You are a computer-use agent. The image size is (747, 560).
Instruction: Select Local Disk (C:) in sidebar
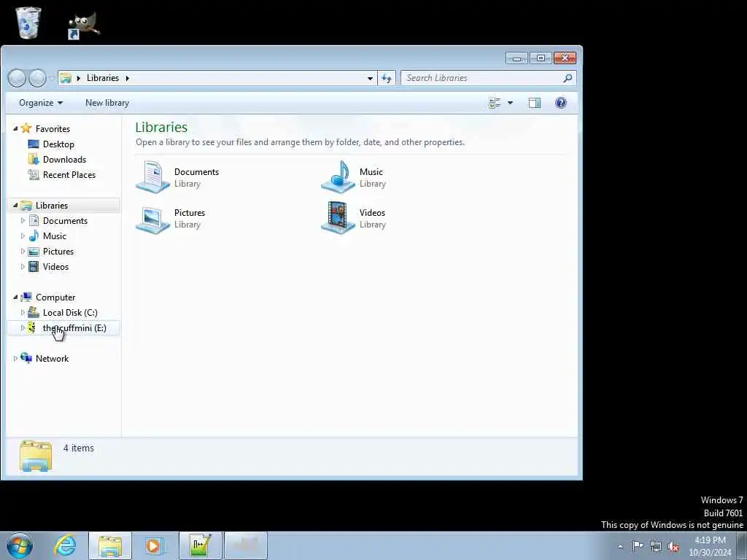pos(70,312)
